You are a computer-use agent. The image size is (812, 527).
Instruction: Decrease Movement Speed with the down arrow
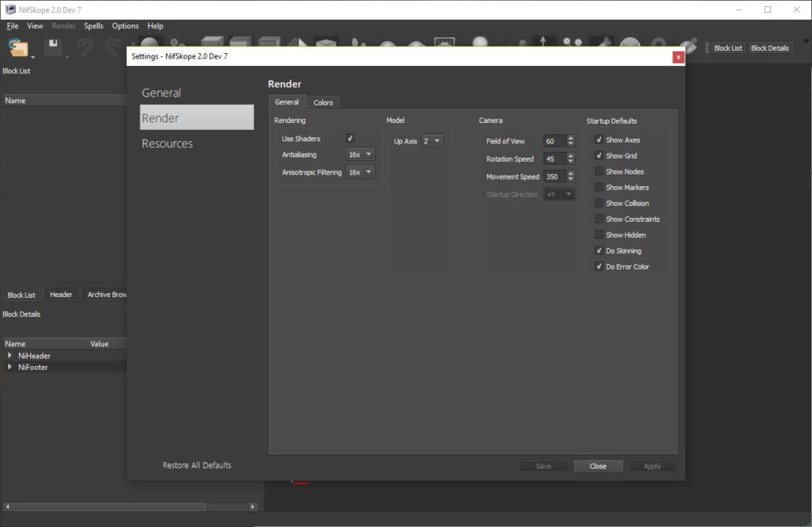(x=571, y=180)
